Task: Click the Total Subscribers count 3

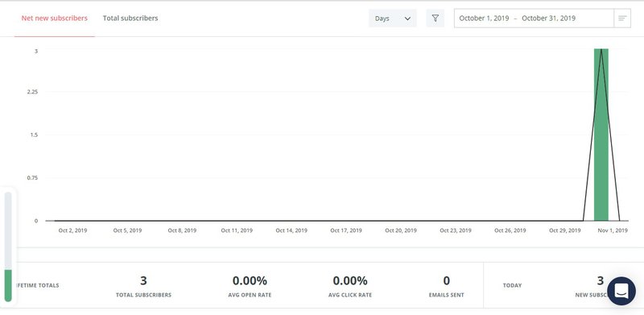Action: (143, 280)
